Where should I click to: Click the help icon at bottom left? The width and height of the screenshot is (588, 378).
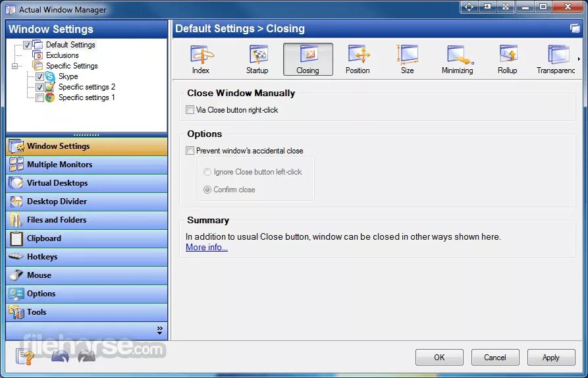pos(25,357)
